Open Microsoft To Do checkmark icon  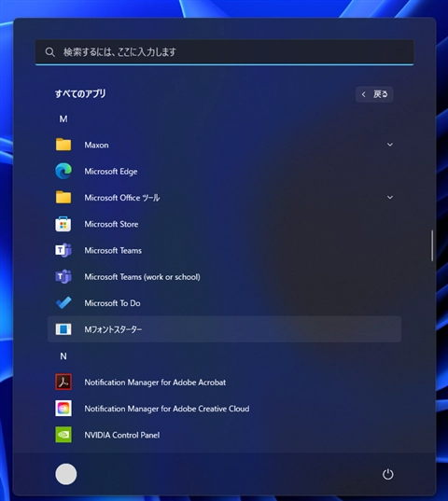click(63, 303)
